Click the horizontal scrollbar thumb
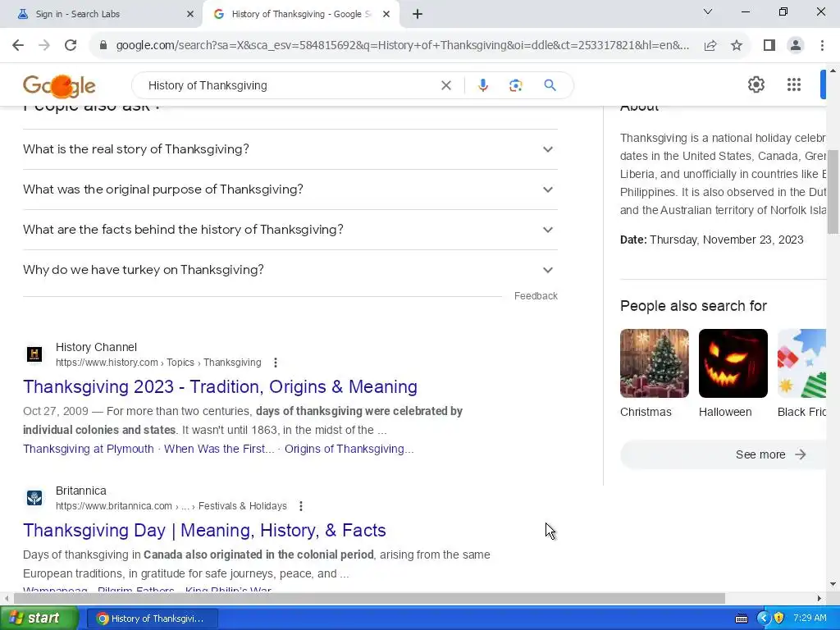840x630 pixels. coord(369,598)
